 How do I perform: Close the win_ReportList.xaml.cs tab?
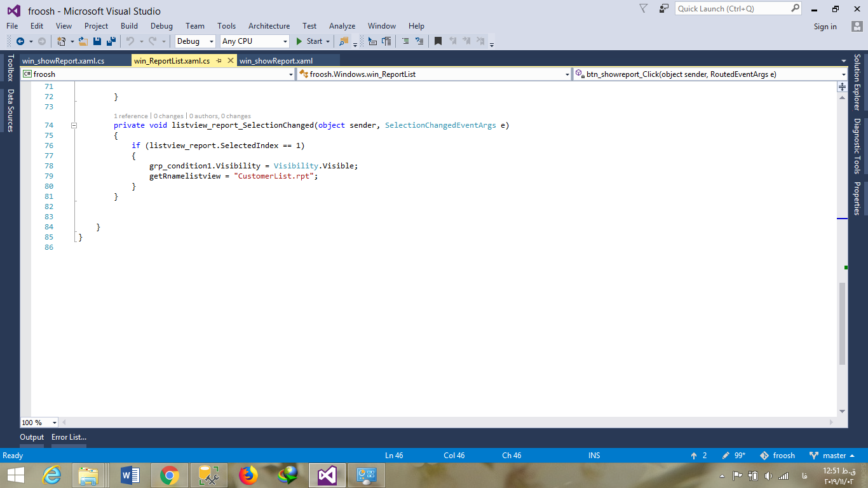231,61
